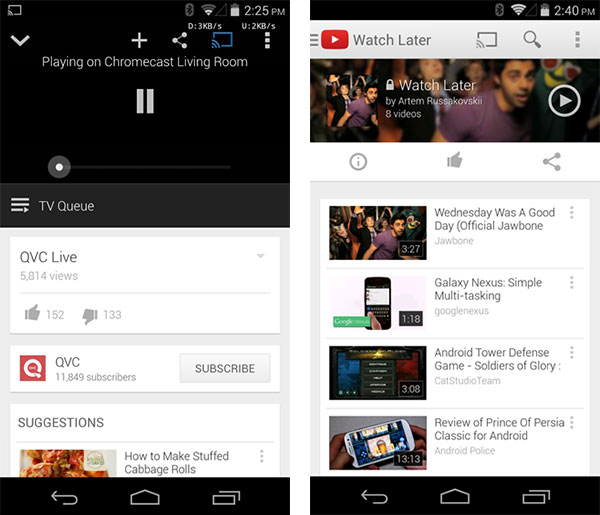Open Android Tower Defense Game video
The height and width of the screenshot is (515, 600).
pyautogui.click(x=497, y=359)
